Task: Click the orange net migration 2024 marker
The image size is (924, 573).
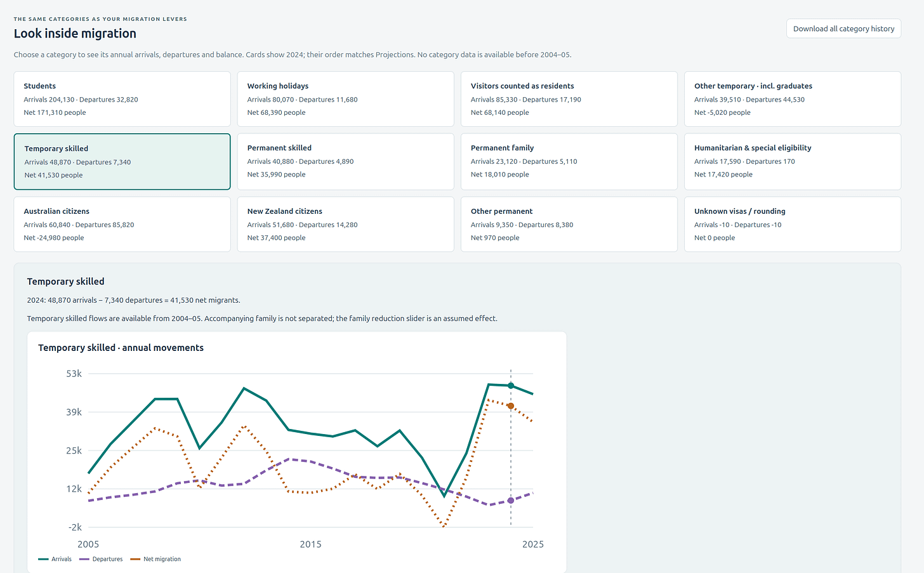Action: click(511, 405)
